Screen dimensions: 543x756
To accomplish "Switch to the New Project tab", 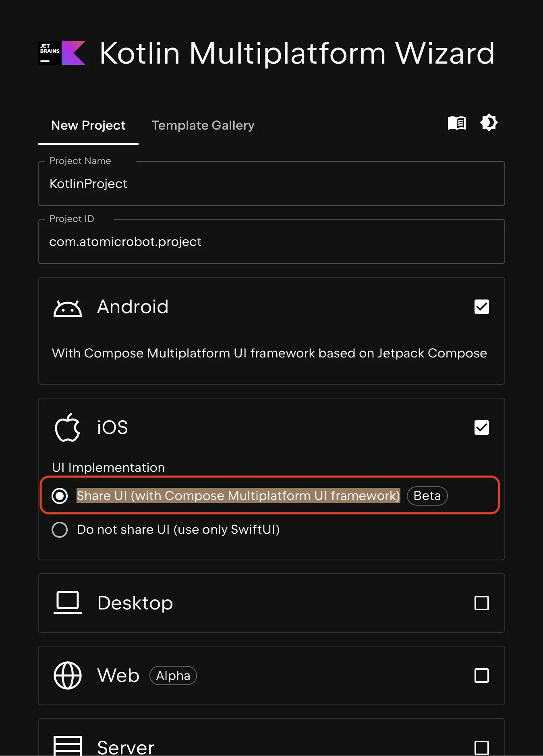I will coord(88,126).
